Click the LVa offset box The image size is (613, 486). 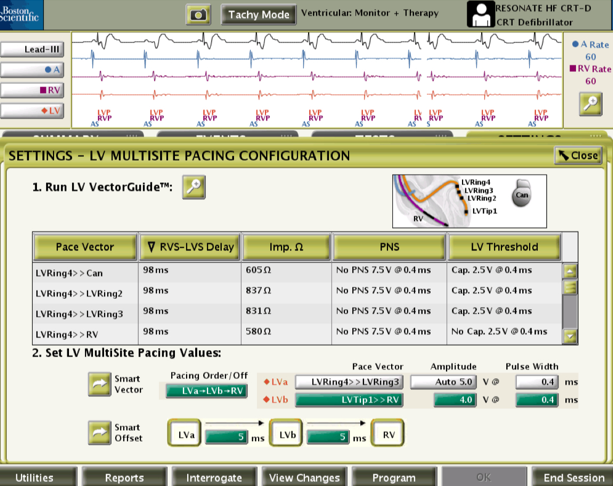(185, 433)
